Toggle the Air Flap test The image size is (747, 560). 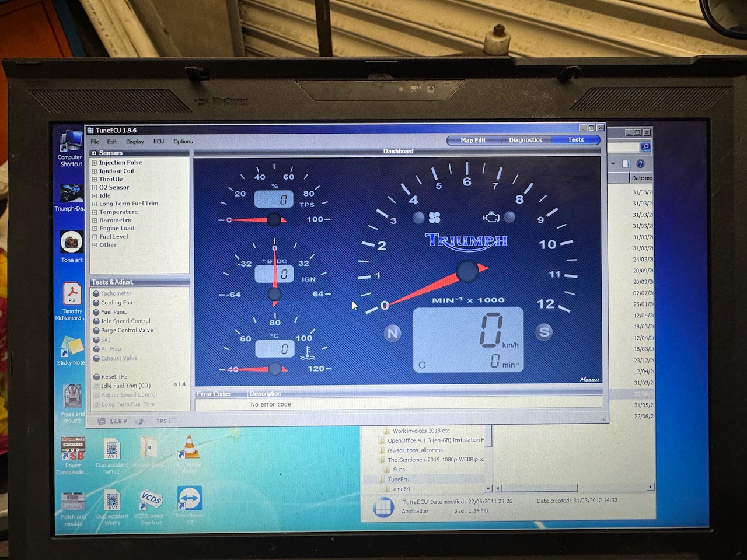click(96, 349)
